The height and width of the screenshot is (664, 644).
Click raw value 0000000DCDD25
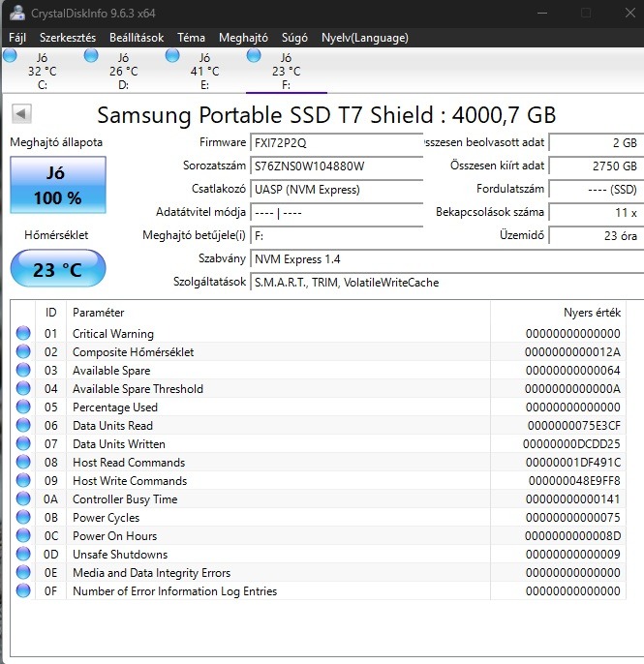571,443
